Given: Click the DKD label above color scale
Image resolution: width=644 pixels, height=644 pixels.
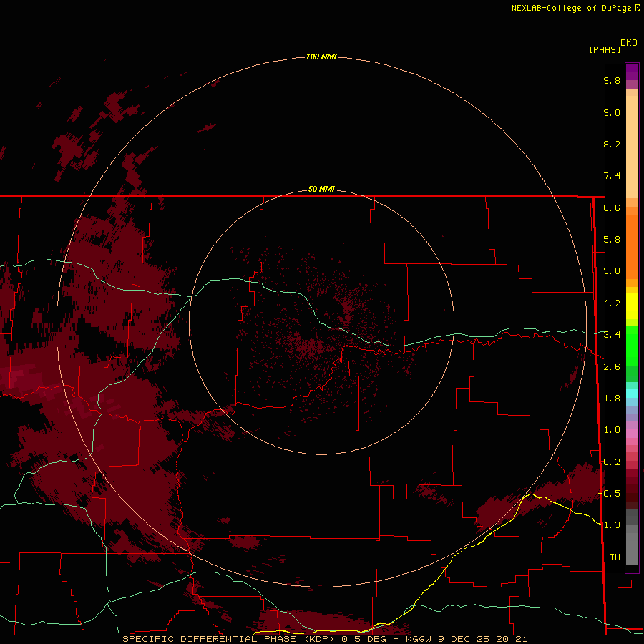Looking at the screenshot, I should coord(628,43).
